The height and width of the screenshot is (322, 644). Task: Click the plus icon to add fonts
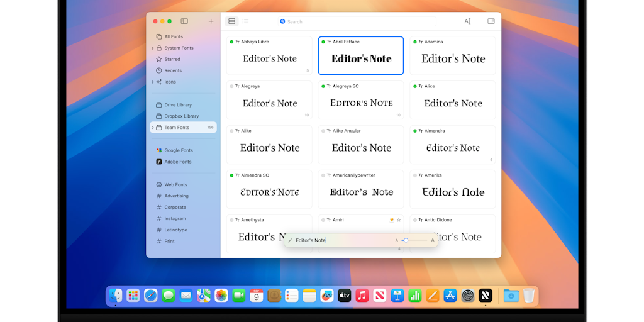[x=211, y=21]
